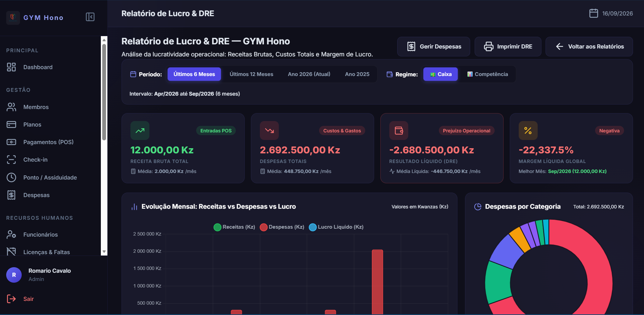Screen dimensions: 644x315
Task: Switch regime to Caixa
Action: pyautogui.click(x=441, y=74)
